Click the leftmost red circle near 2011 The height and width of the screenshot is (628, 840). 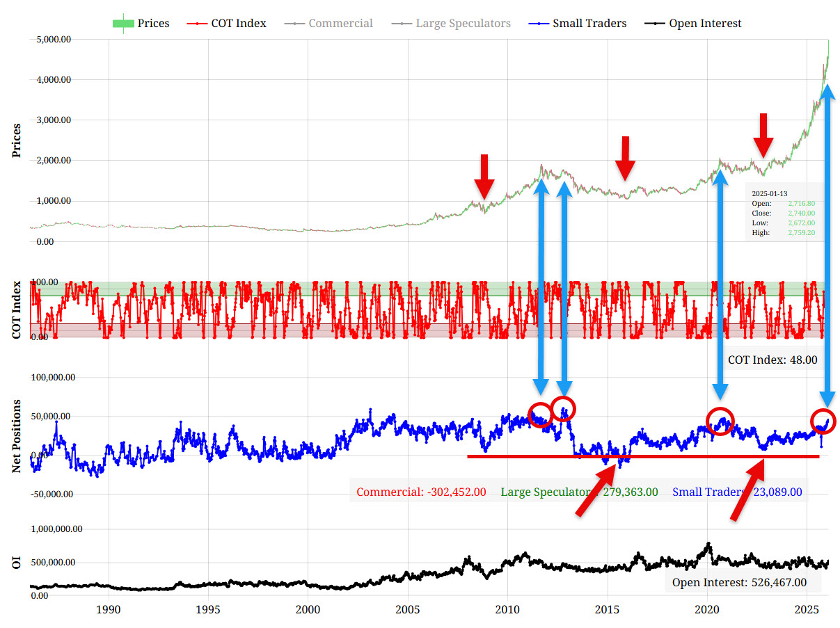click(541, 414)
